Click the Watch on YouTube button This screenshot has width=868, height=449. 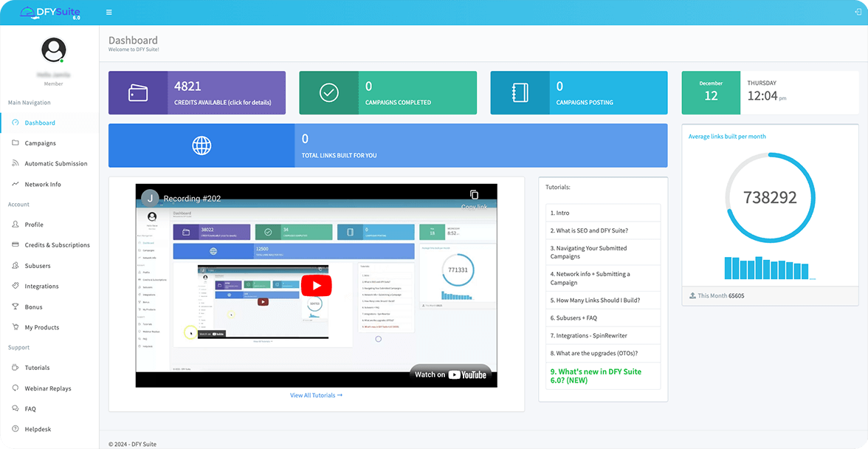(x=452, y=375)
